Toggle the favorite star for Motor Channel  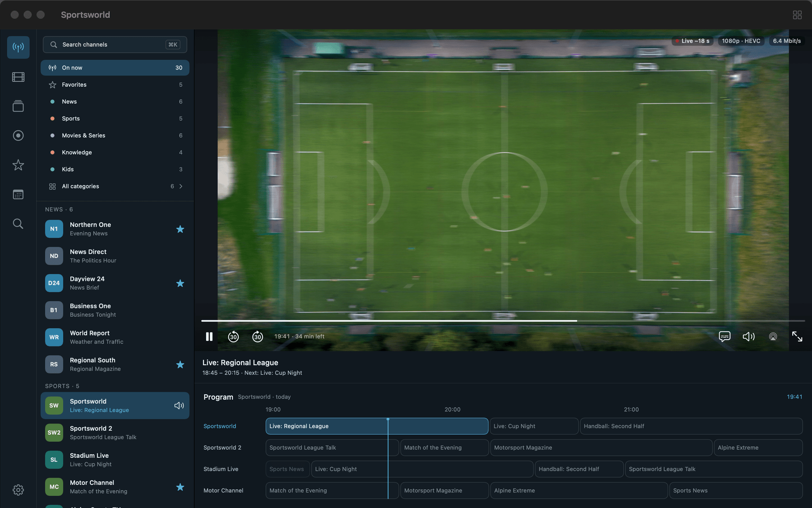(180, 487)
